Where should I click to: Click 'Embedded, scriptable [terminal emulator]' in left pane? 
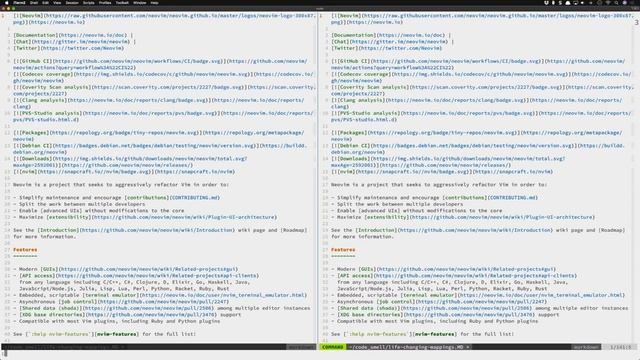pyautogui.click(x=160, y=295)
